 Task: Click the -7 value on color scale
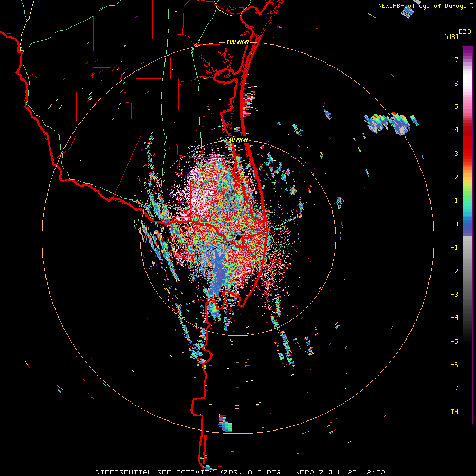coord(454,388)
